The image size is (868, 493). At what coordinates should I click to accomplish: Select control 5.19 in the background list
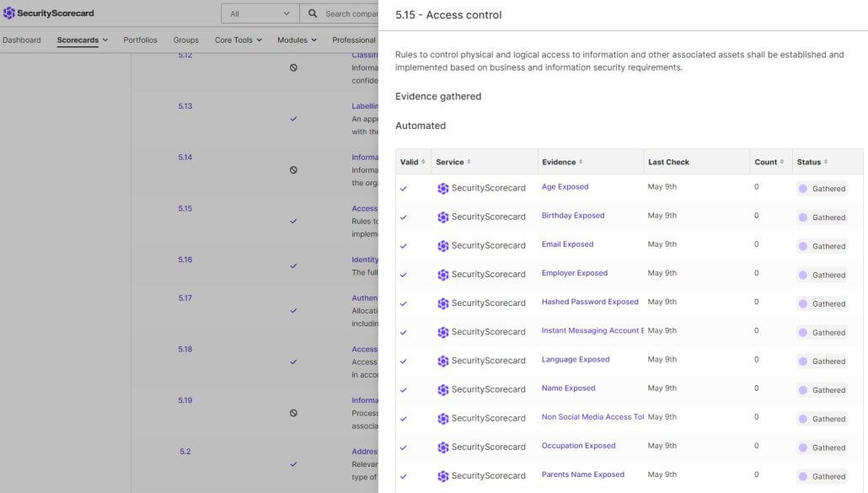point(185,400)
